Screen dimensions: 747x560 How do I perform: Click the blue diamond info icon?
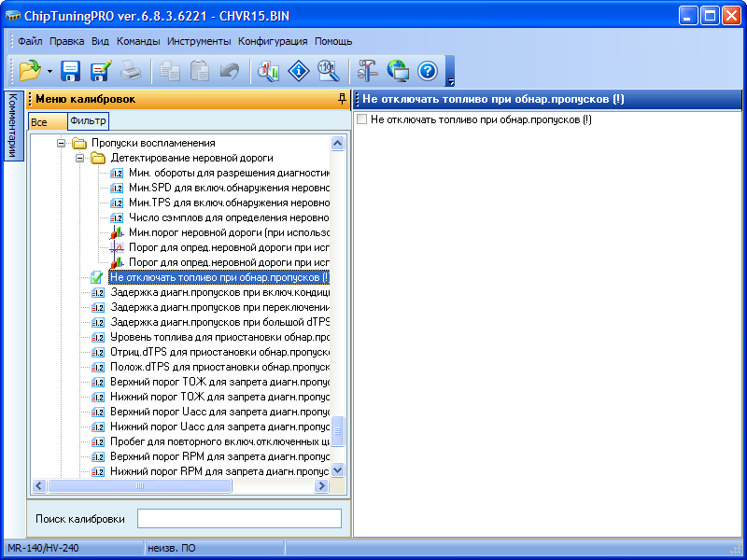[x=298, y=71]
